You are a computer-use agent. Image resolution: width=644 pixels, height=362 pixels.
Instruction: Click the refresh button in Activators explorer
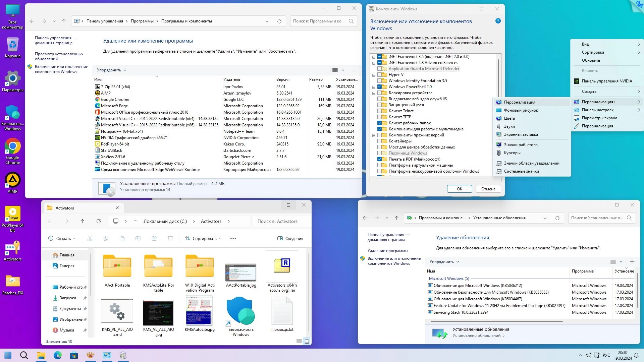98,221
